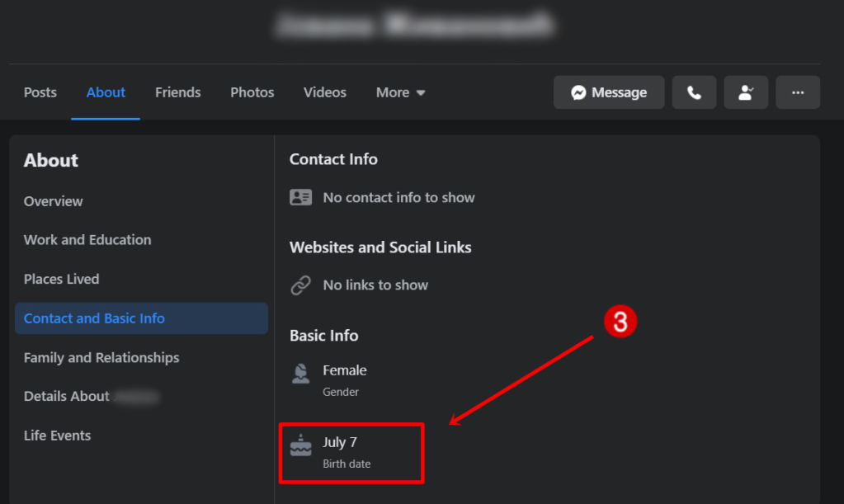Click the phone call icon button

[x=694, y=92]
